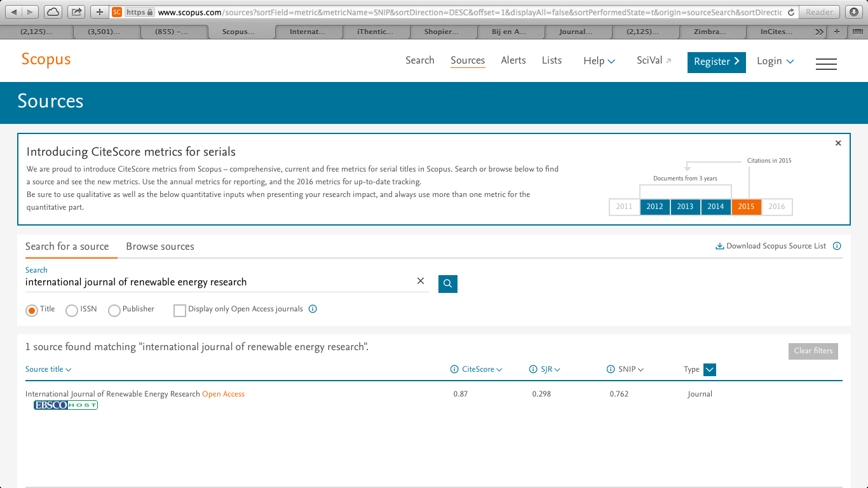The width and height of the screenshot is (868, 488).
Task: Open the hamburger menu icon
Action: pyautogui.click(x=826, y=64)
